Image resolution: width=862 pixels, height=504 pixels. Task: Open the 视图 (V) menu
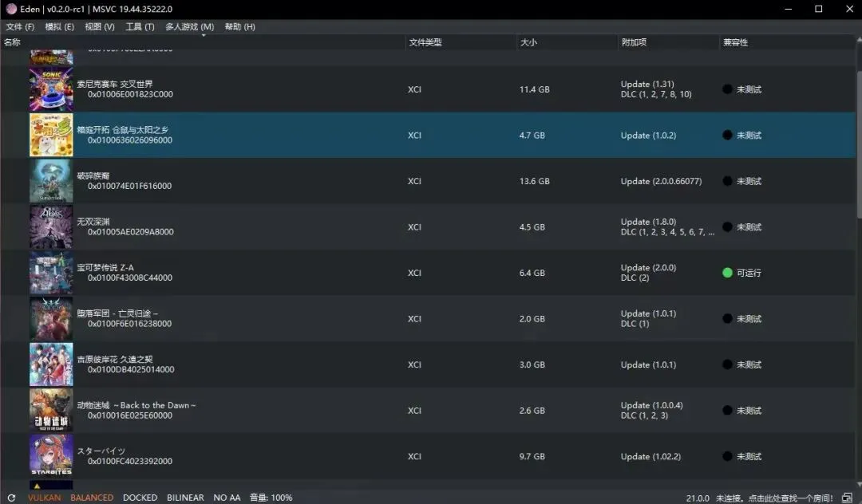pos(100,26)
